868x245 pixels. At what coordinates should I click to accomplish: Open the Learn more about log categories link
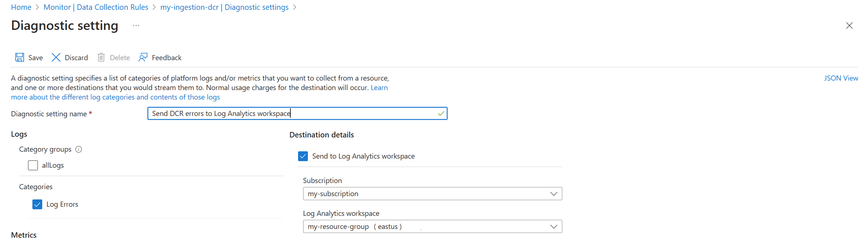click(x=115, y=97)
